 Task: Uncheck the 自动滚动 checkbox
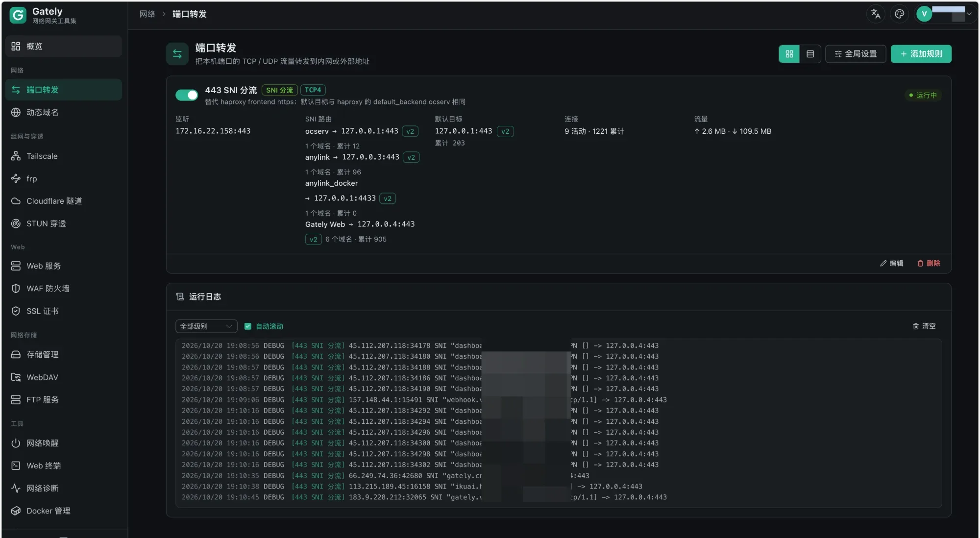click(248, 326)
